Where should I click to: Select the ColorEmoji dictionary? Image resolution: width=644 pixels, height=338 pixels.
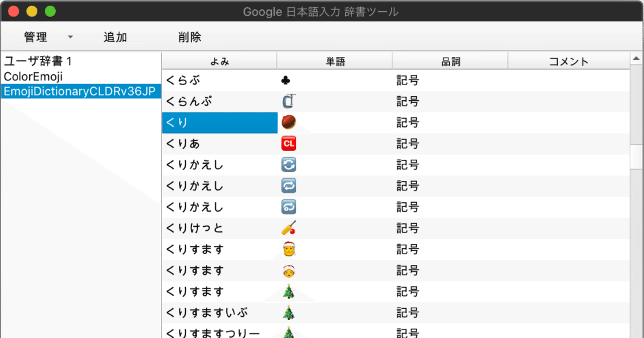[80, 77]
